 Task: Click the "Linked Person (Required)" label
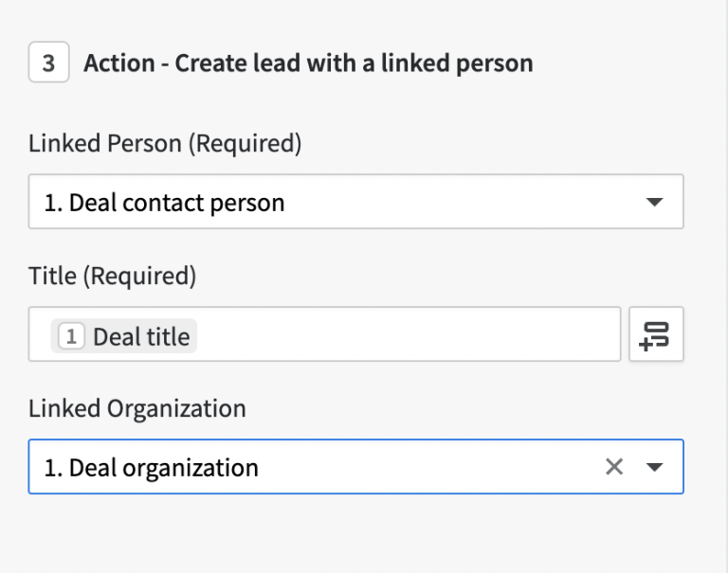coord(165,144)
